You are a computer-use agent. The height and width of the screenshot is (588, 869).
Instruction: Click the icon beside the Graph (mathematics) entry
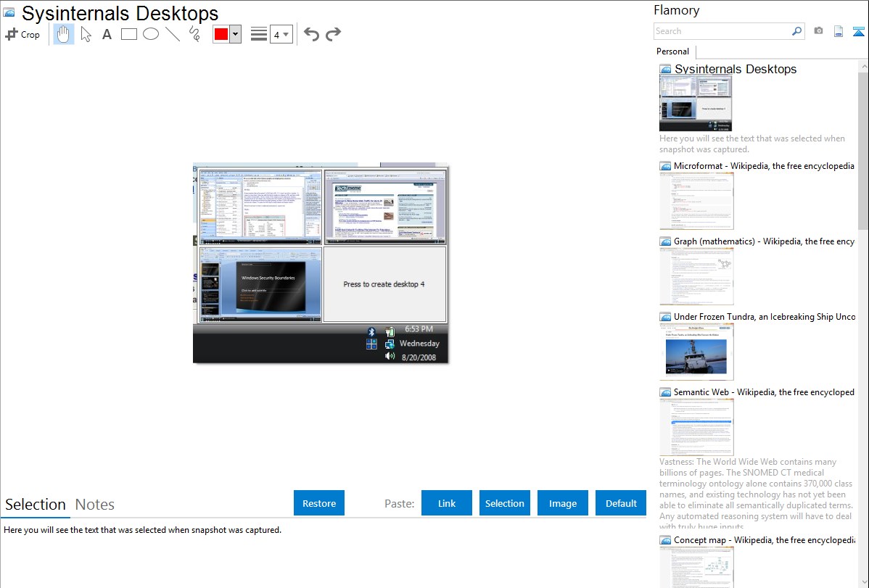click(x=665, y=241)
